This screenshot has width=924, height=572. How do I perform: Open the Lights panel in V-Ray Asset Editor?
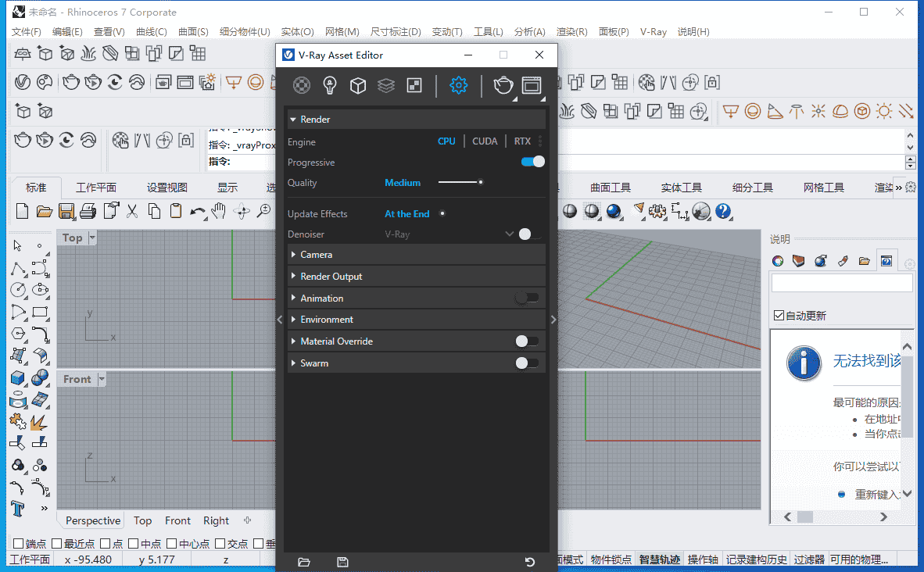click(329, 85)
